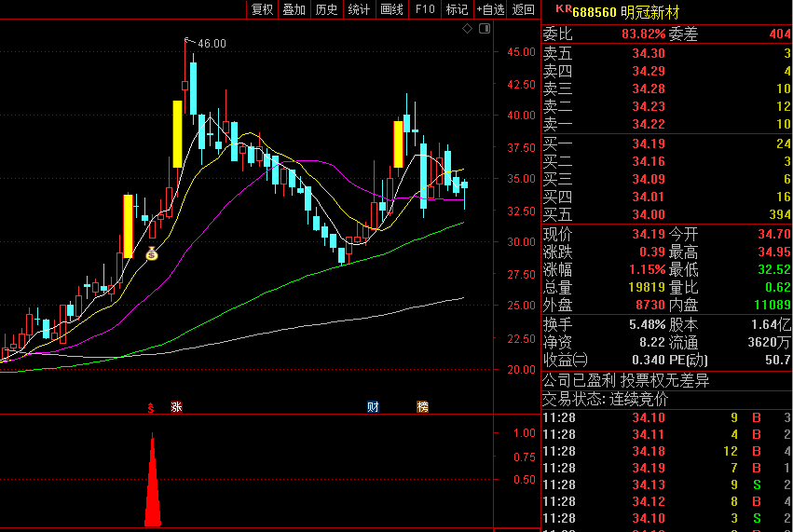The width and height of the screenshot is (793, 532).
Task: Click the 46.00 high price label
Action: 212,44
